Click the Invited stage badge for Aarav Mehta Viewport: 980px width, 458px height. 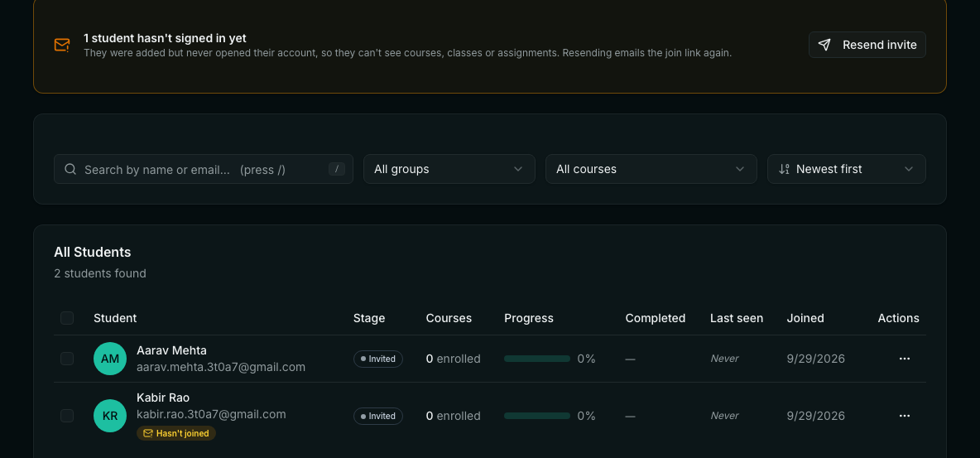pyautogui.click(x=378, y=359)
